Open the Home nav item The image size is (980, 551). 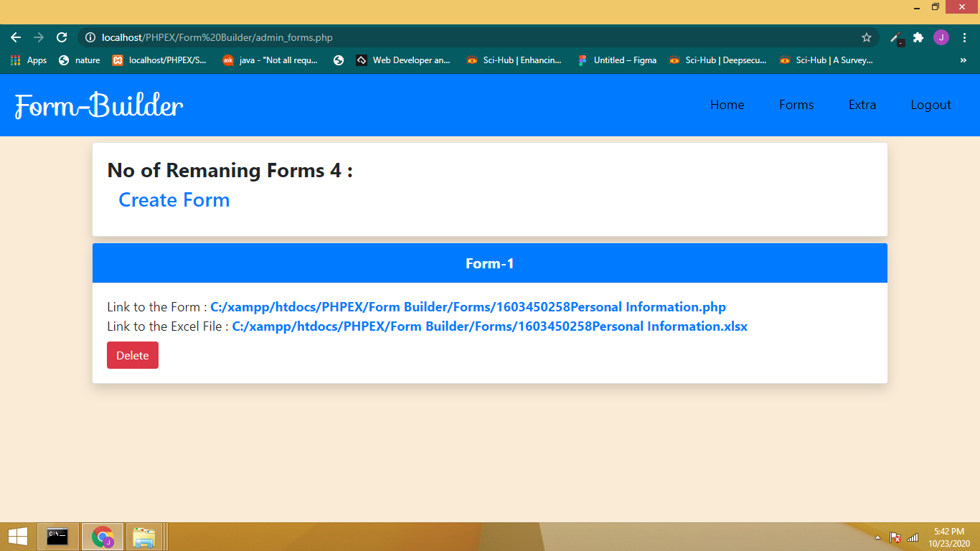pyautogui.click(x=727, y=105)
